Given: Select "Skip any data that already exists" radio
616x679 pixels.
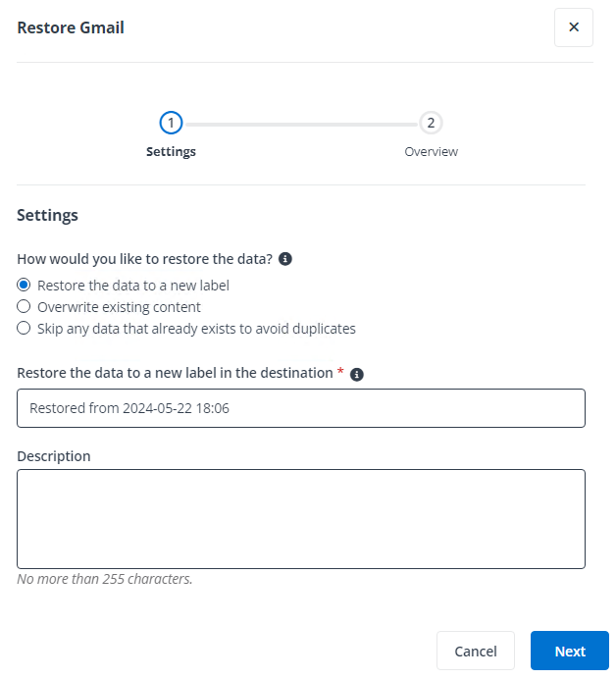Looking at the screenshot, I should [25, 329].
